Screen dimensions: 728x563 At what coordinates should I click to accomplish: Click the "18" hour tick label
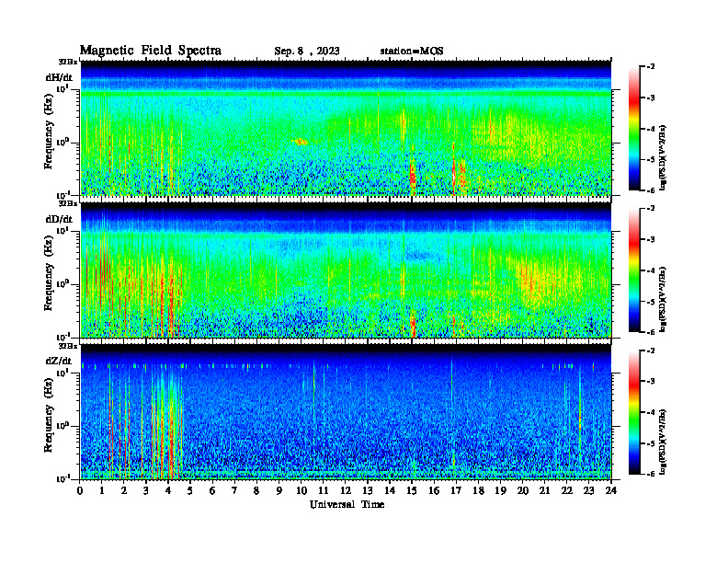[478, 490]
